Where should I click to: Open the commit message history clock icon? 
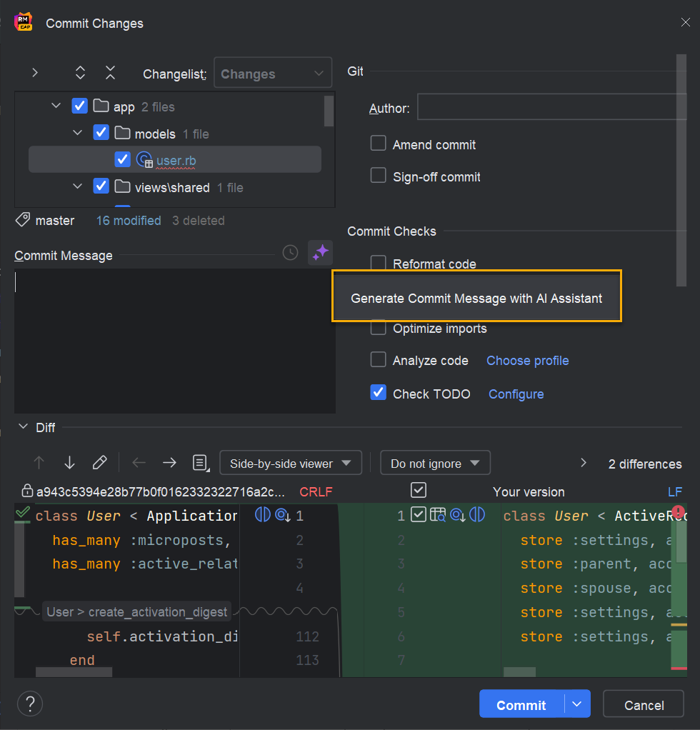point(291,253)
